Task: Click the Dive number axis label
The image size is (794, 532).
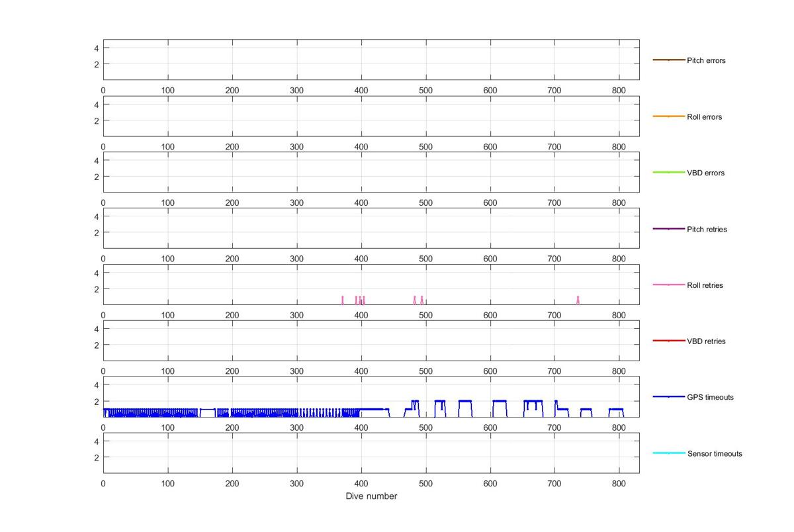Action: pyautogui.click(x=371, y=496)
